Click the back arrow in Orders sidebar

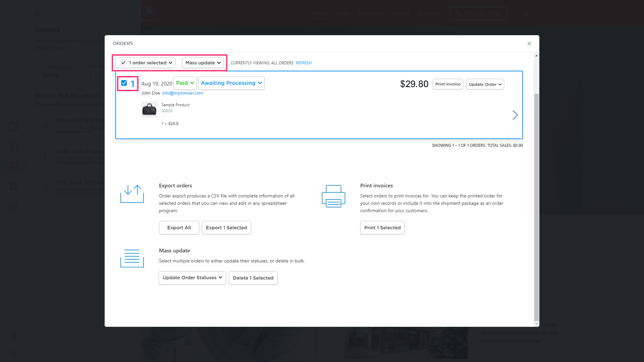click(x=38, y=14)
